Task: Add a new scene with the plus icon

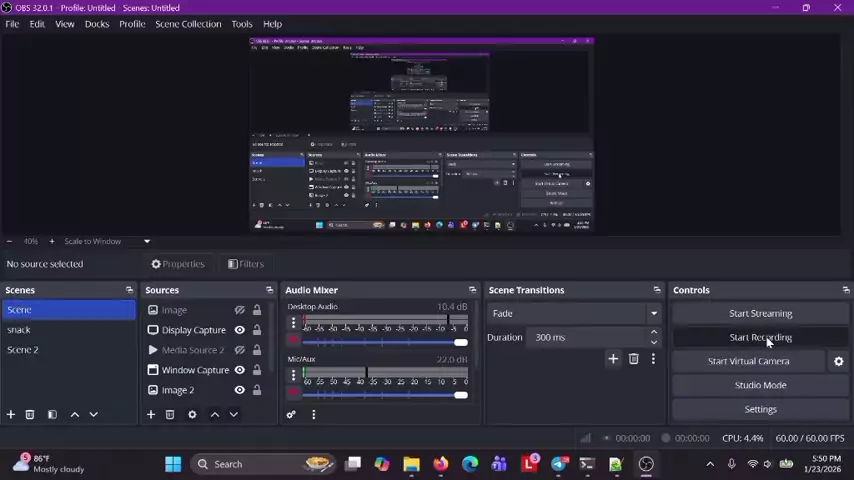Action: tap(11, 414)
